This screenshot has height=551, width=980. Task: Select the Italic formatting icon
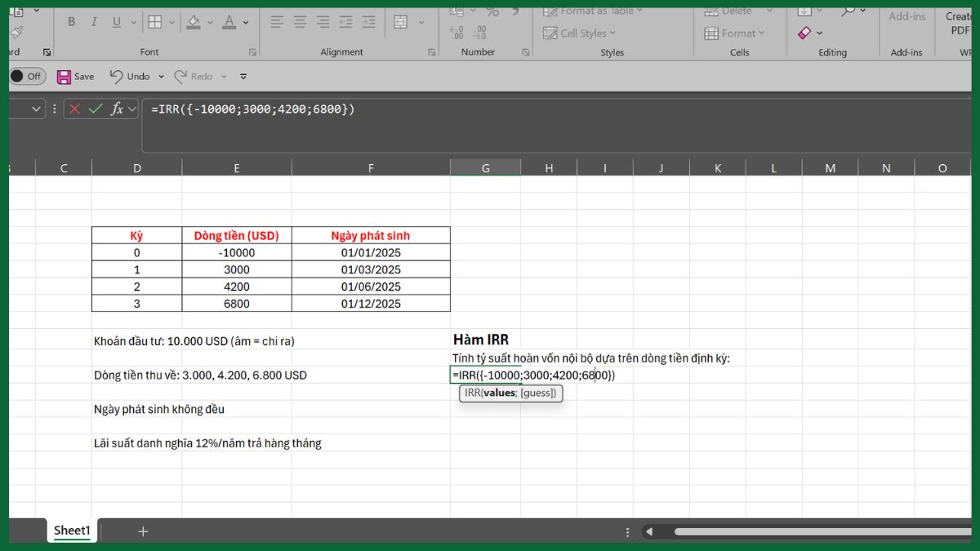tap(92, 21)
